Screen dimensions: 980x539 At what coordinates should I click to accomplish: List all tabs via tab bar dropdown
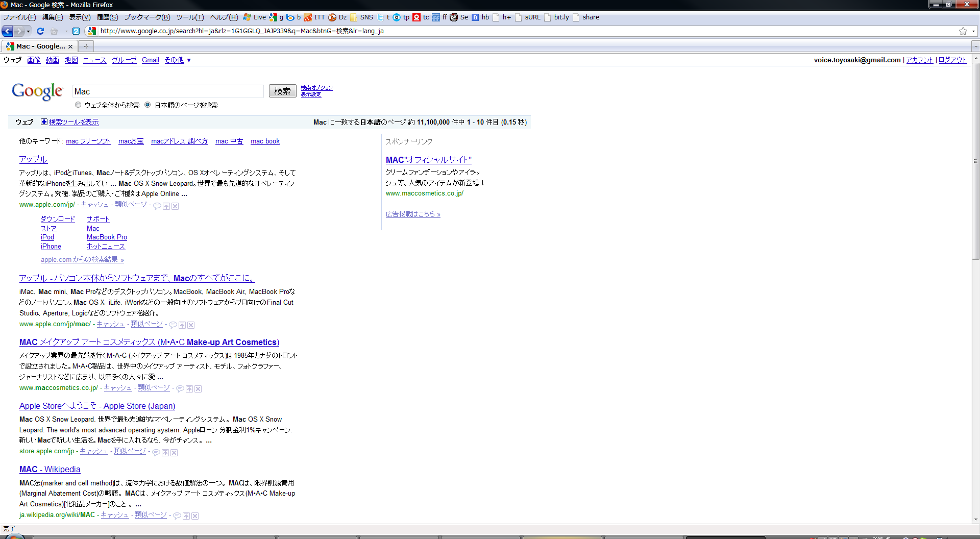coord(975,46)
